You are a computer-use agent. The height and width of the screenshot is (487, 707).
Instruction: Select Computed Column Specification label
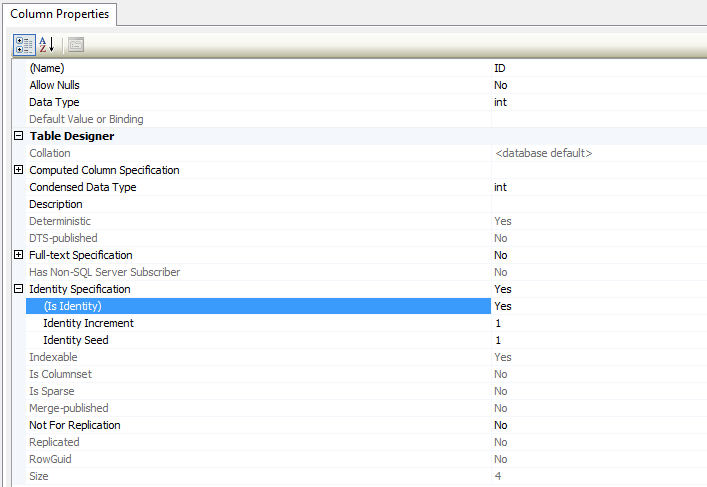click(x=104, y=170)
